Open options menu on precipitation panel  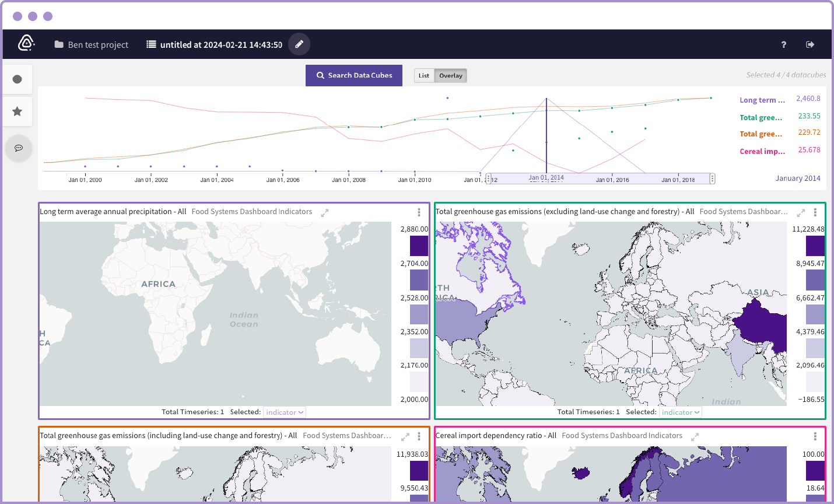[x=418, y=212]
